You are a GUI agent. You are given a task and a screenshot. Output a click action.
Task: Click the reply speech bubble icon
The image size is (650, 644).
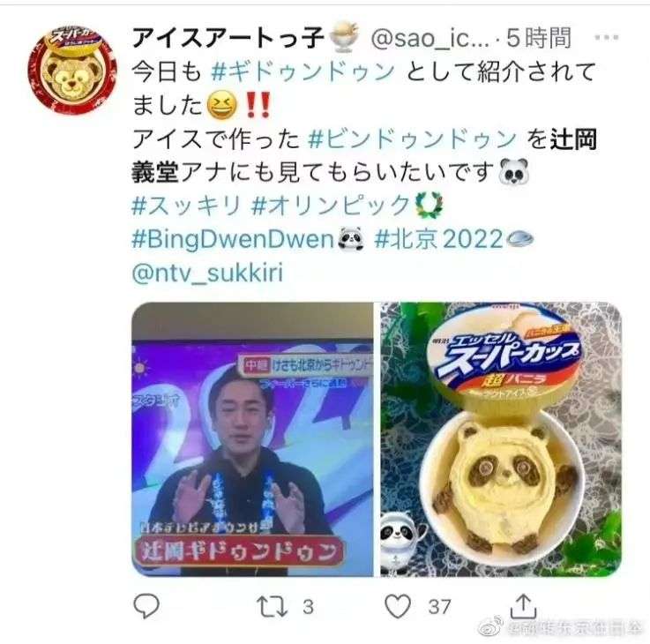(x=146, y=606)
